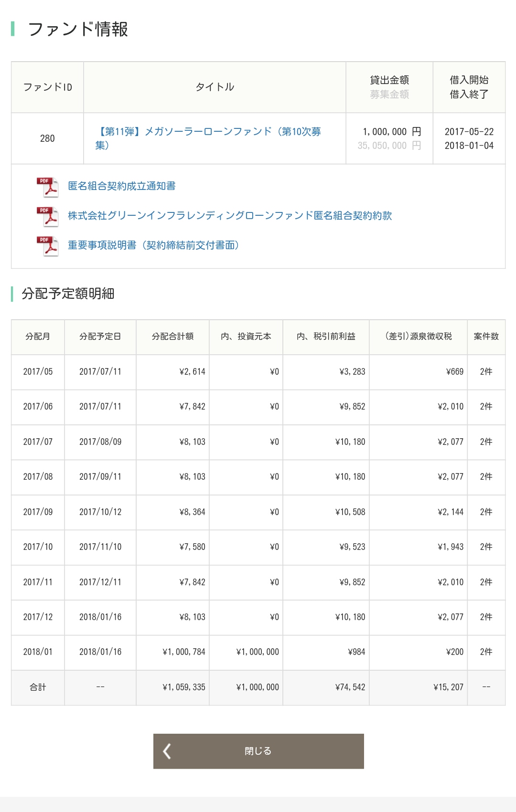516x812 pixels.
Task: Click the 分配予定日 column header
Action: coord(100,337)
